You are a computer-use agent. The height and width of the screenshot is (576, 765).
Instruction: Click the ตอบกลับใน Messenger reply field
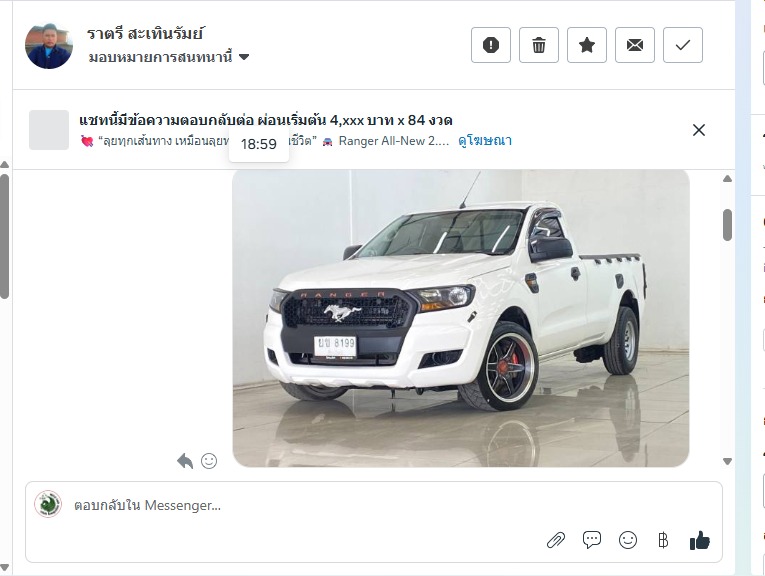pyautogui.click(x=374, y=505)
